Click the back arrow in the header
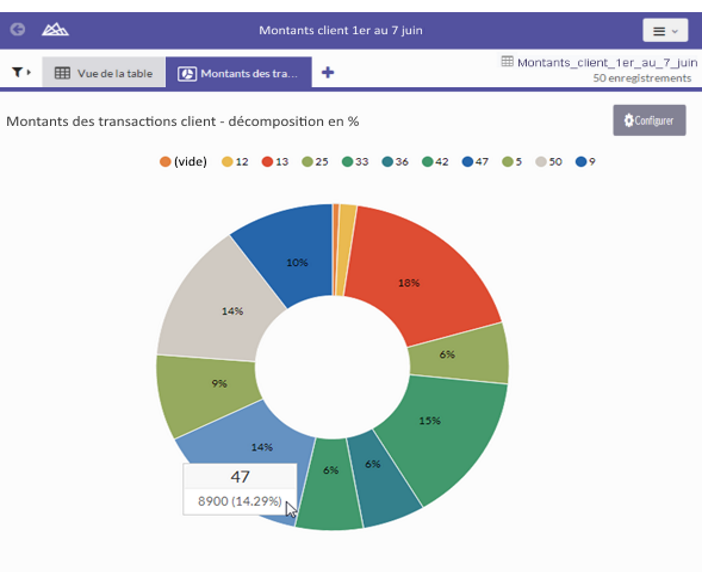Viewport: 702px width, 572px height. tap(17, 30)
